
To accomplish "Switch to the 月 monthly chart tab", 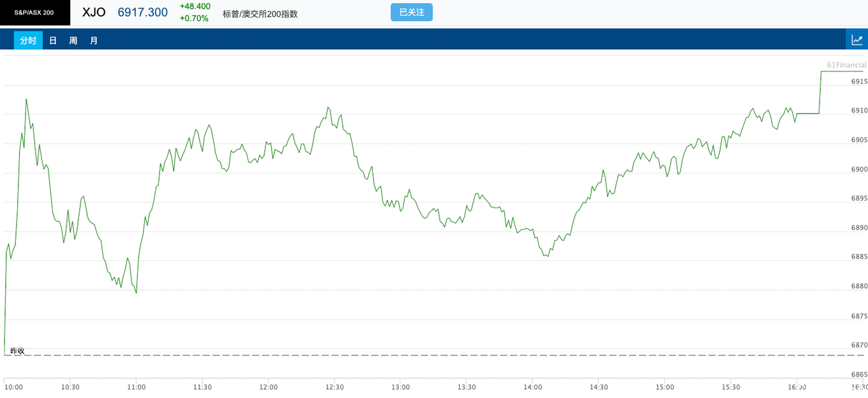I will [94, 40].
